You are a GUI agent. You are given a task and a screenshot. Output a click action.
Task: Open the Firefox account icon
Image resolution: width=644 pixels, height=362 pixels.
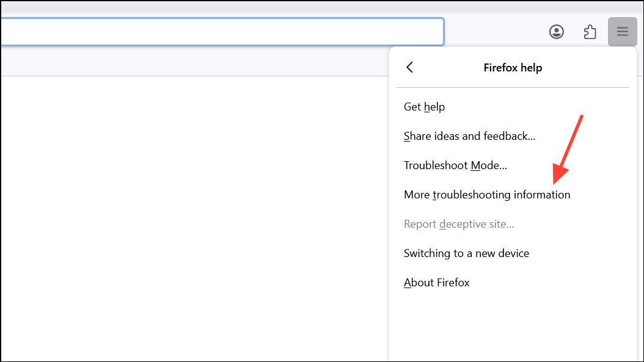pyautogui.click(x=557, y=32)
